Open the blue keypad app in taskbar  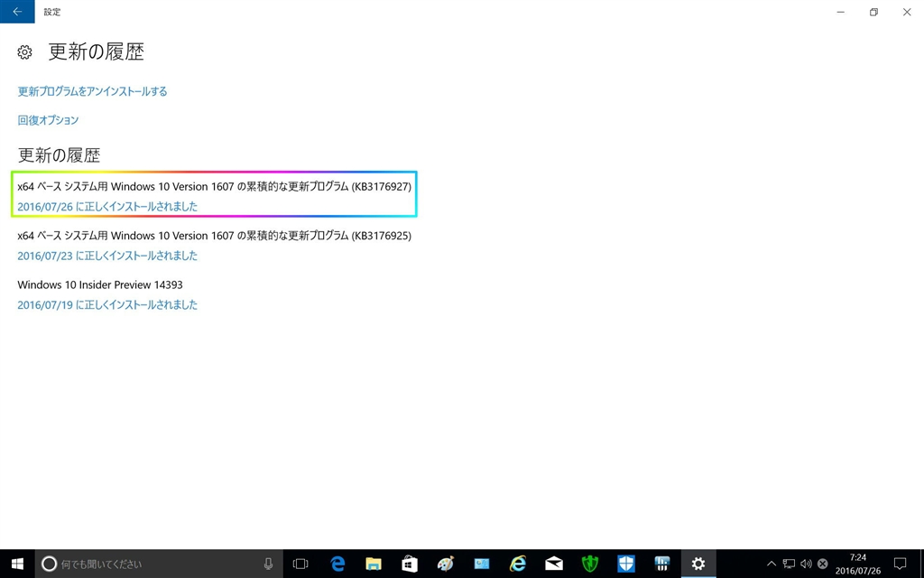pyautogui.click(x=662, y=564)
